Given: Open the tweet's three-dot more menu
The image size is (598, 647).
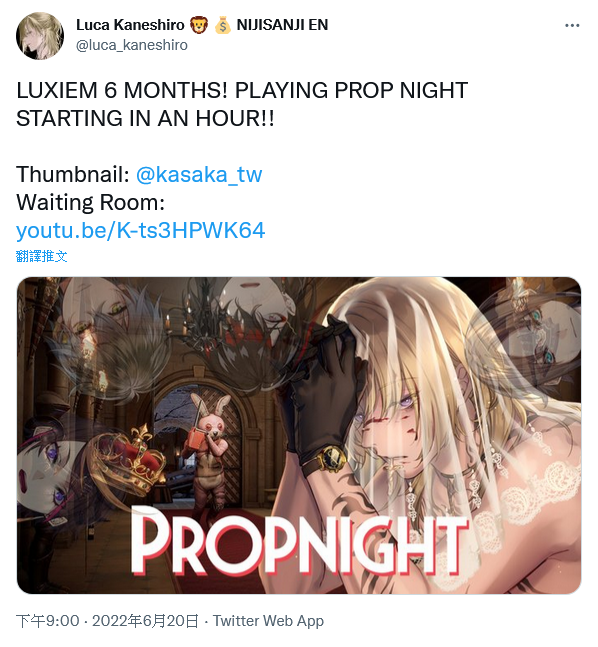Looking at the screenshot, I should pyautogui.click(x=572, y=26).
